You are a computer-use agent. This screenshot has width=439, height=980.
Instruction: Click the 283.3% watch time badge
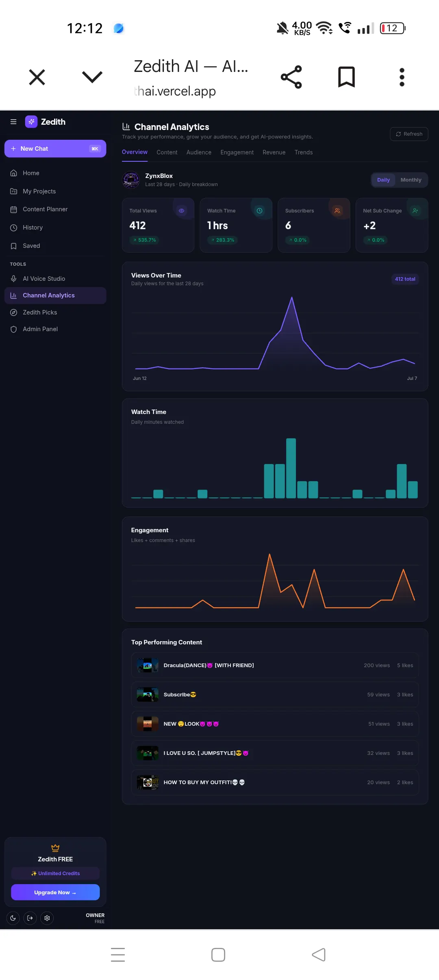pyautogui.click(x=222, y=240)
